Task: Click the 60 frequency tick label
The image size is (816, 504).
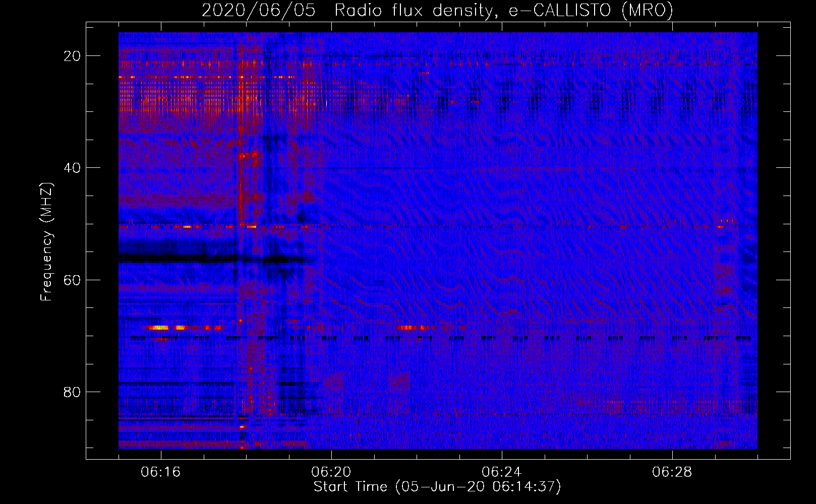Action: tap(73, 280)
